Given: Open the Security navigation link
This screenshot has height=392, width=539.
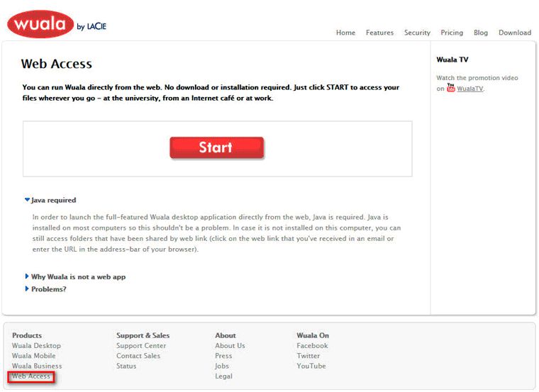Looking at the screenshot, I should (417, 33).
